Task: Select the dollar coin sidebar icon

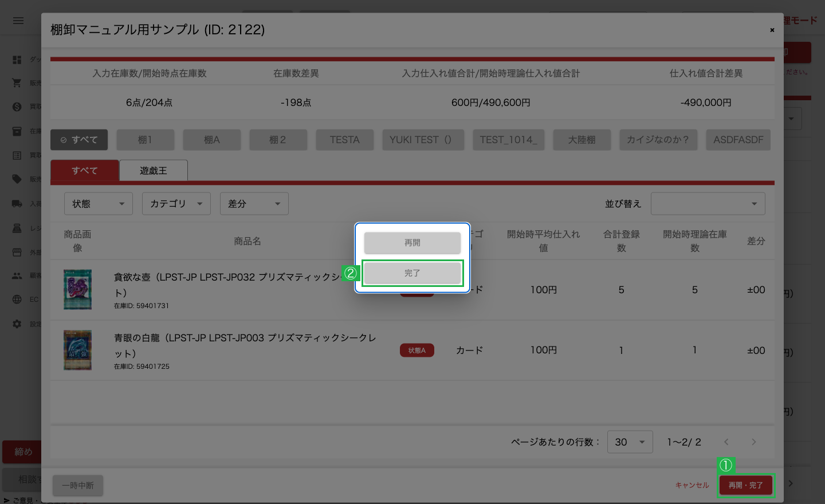Action: pos(17,107)
